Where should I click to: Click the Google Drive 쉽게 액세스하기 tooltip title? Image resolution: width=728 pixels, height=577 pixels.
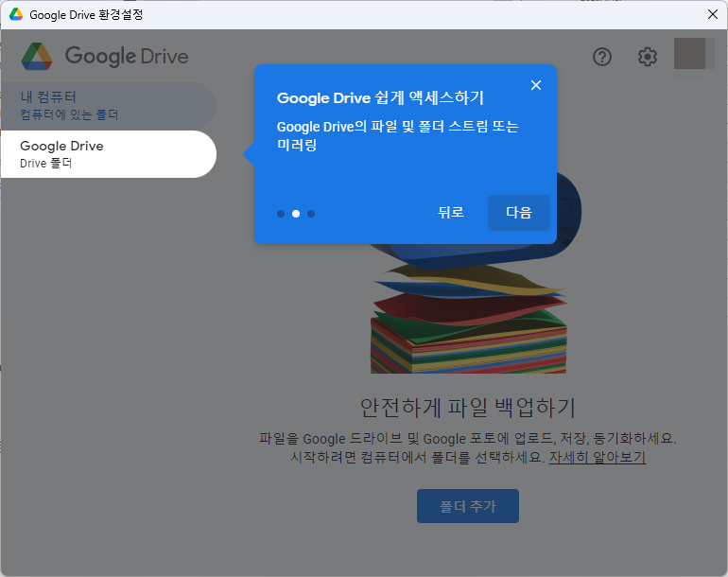click(380, 98)
